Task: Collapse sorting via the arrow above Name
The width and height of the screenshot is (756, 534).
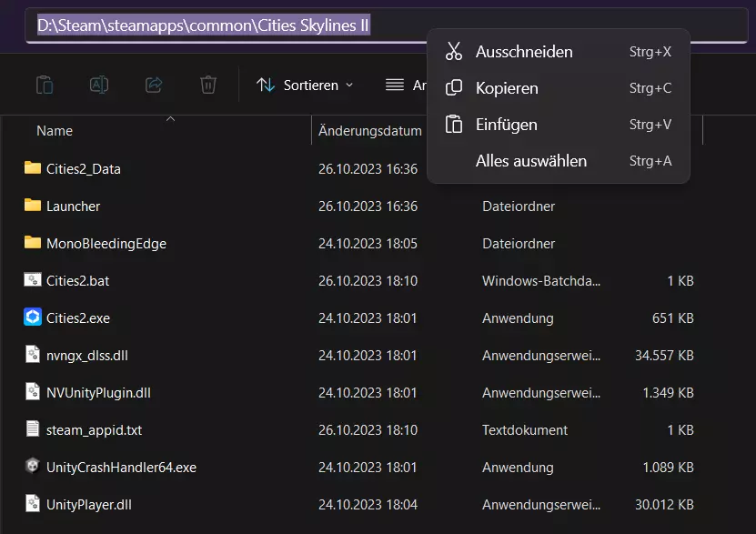Action: (170, 118)
